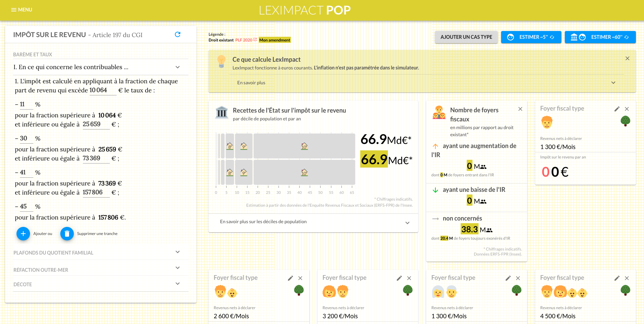Expand the Décote section
The image size is (644, 324).
pyautogui.click(x=100, y=284)
